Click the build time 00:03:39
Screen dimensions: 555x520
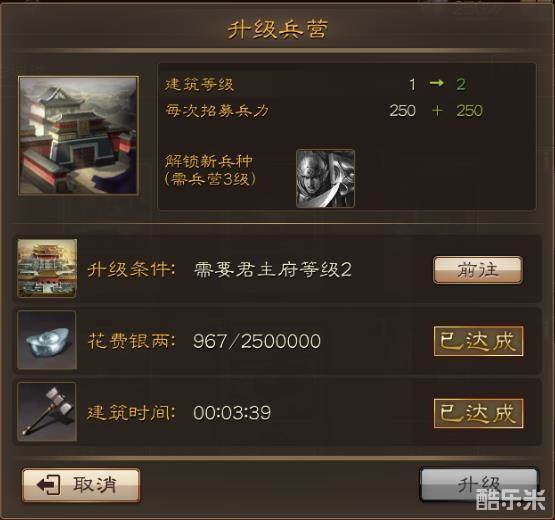[x=232, y=413]
